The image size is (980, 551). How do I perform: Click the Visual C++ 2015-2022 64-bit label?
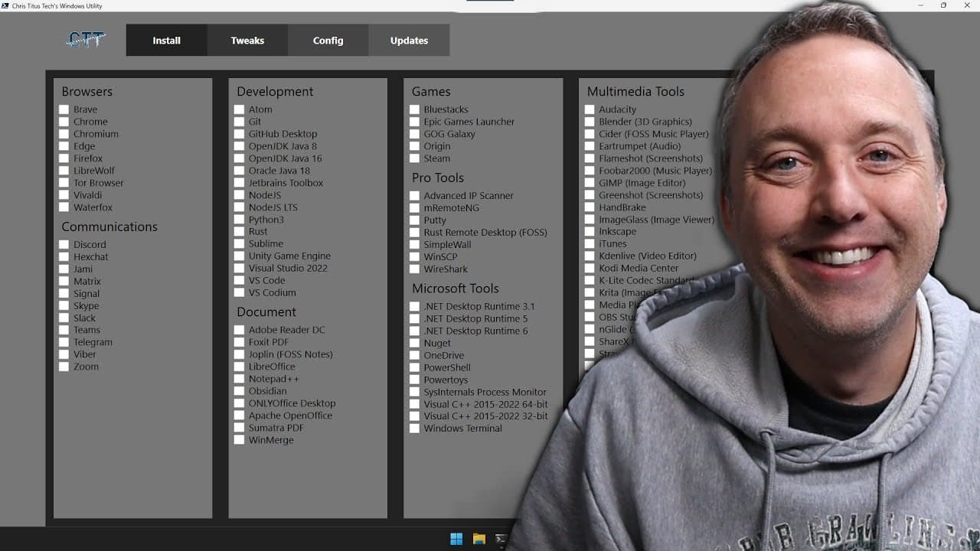click(x=486, y=404)
